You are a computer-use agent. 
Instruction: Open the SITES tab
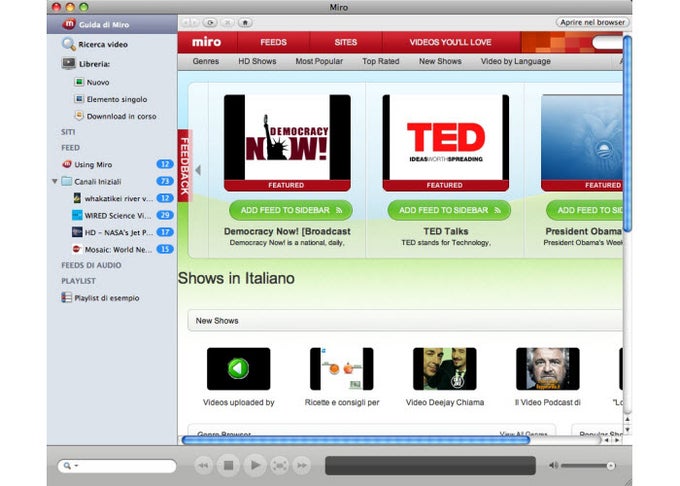click(x=346, y=42)
